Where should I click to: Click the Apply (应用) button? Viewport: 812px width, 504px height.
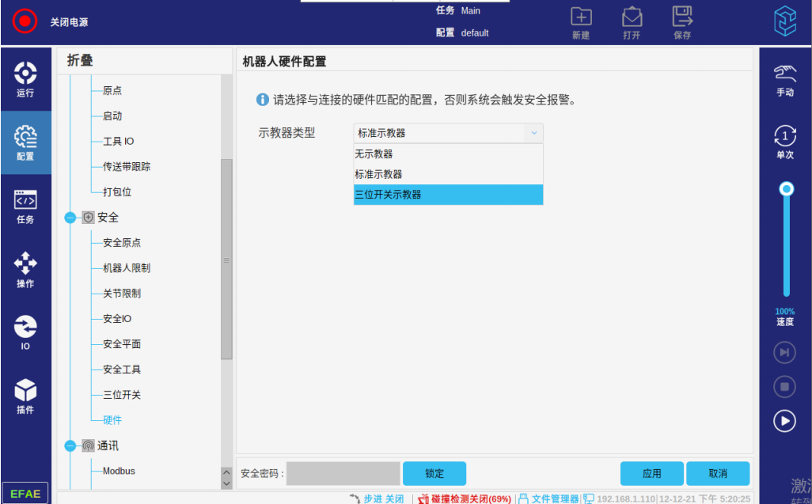[x=651, y=473]
